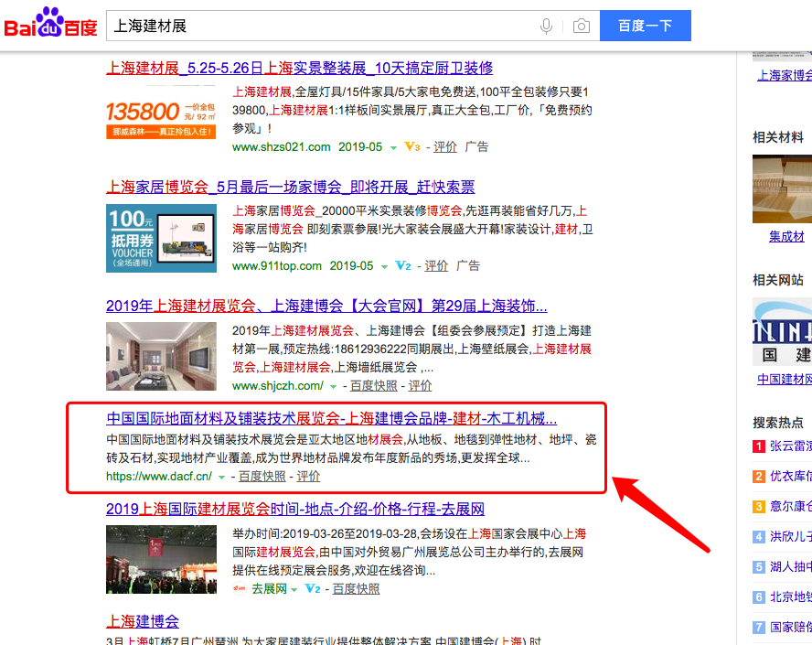Viewport: 812px width, 645px height.
Task: Click V2 credit badge for 911top.com
Action: 403,265
